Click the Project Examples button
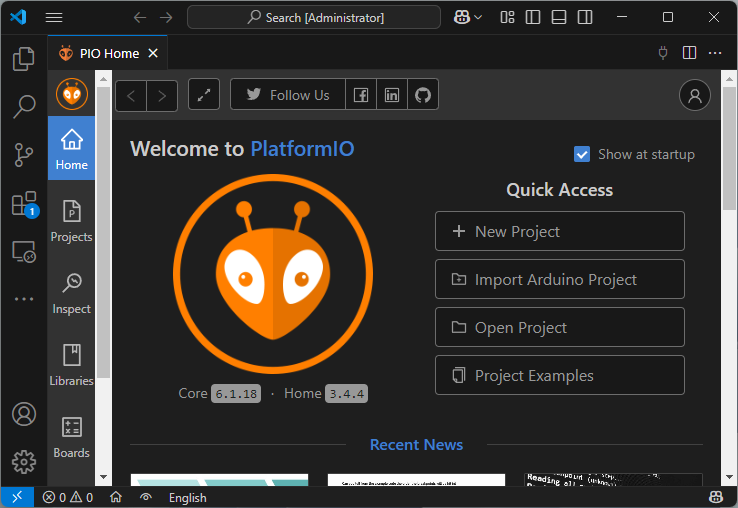The width and height of the screenshot is (738, 508). click(560, 375)
